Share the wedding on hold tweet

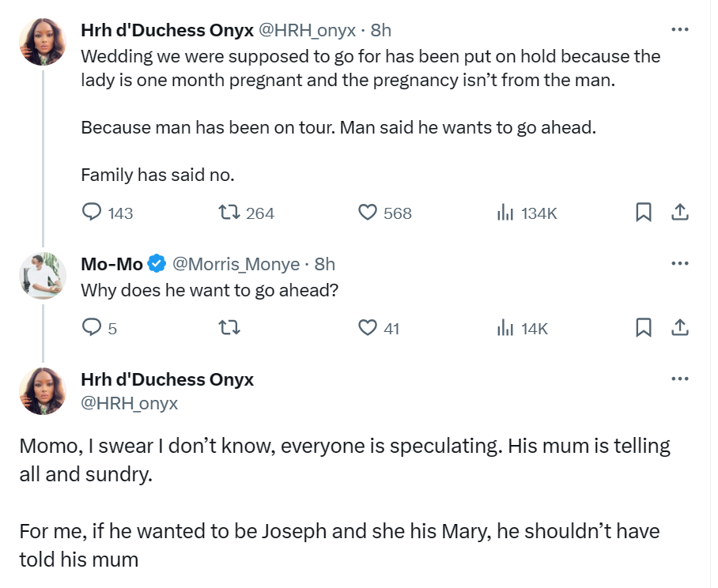pyautogui.click(x=679, y=213)
